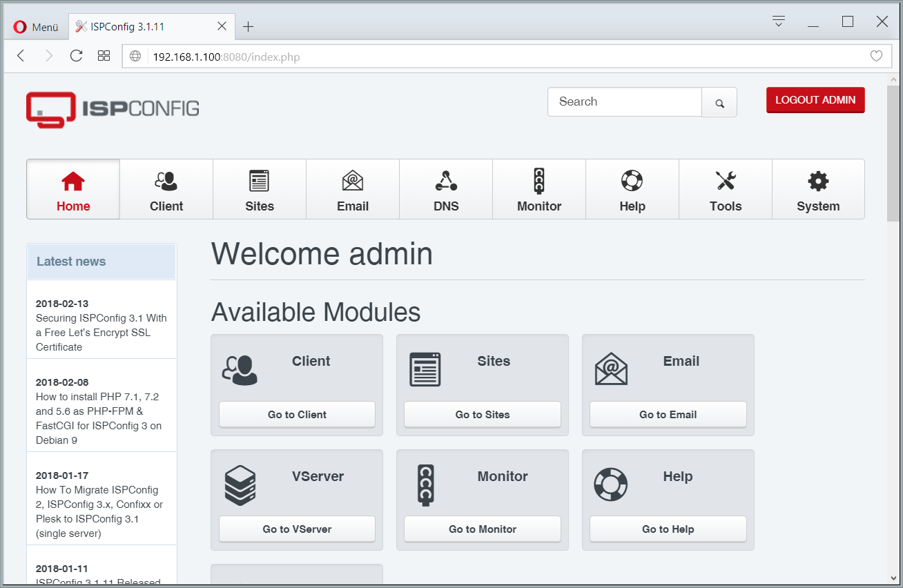Click the address bar URL

click(x=226, y=57)
